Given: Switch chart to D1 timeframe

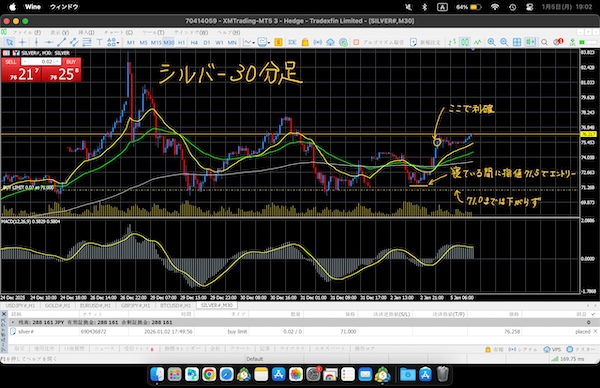Looking at the screenshot, I should pos(207,42).
